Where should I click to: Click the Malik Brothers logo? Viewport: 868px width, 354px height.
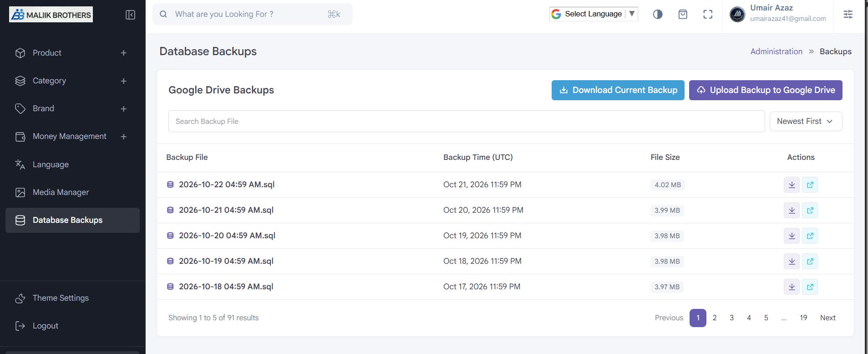pos(51,15)
